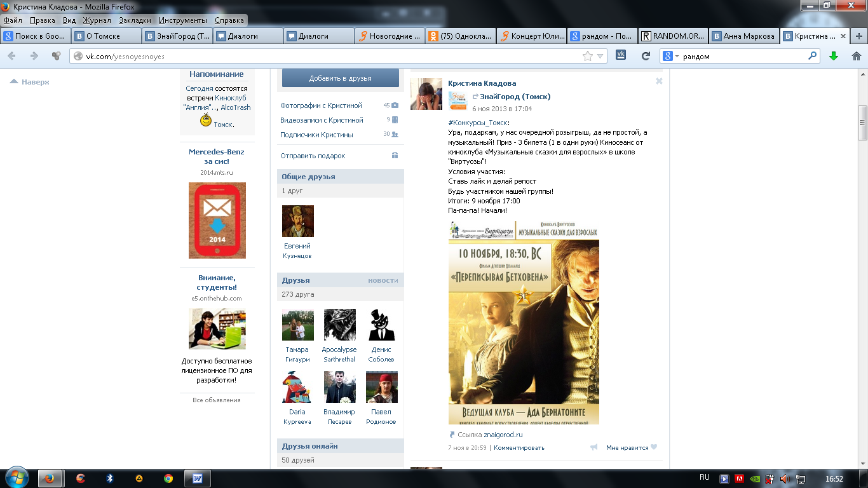This screenshot has height=488, width=868.
Task: Click the gift icon beside Отправить подарок
Action: point(395,156)
